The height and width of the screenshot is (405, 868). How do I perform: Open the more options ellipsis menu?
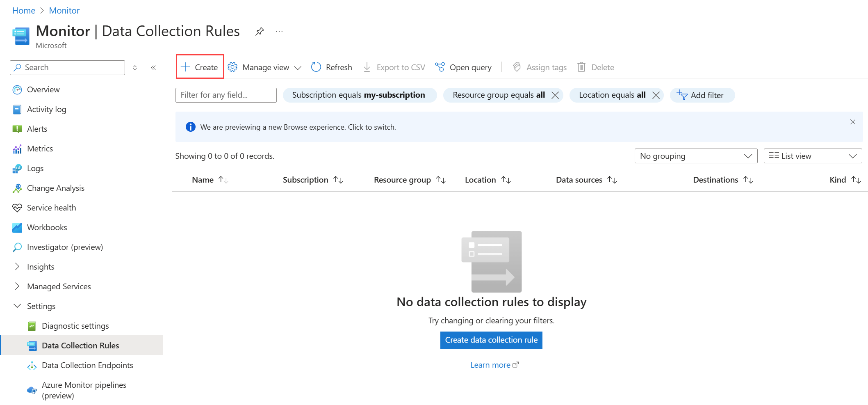[279, 31]
